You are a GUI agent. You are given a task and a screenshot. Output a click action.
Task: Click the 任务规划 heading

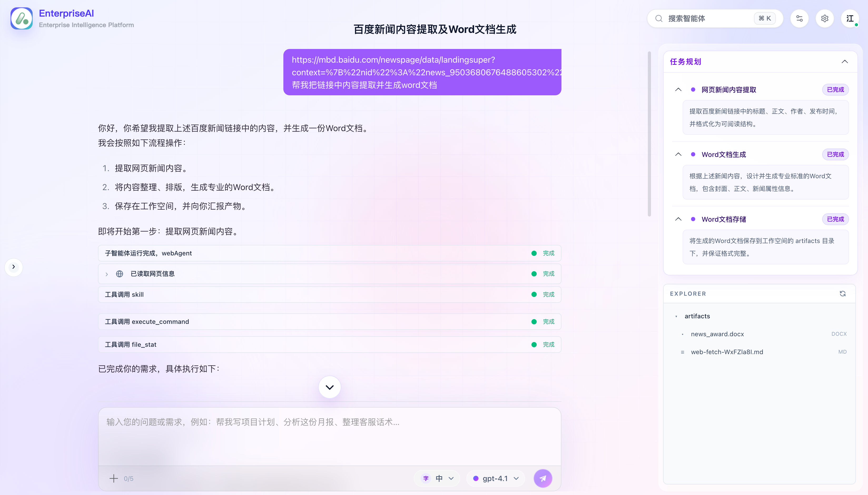point(685,62)
